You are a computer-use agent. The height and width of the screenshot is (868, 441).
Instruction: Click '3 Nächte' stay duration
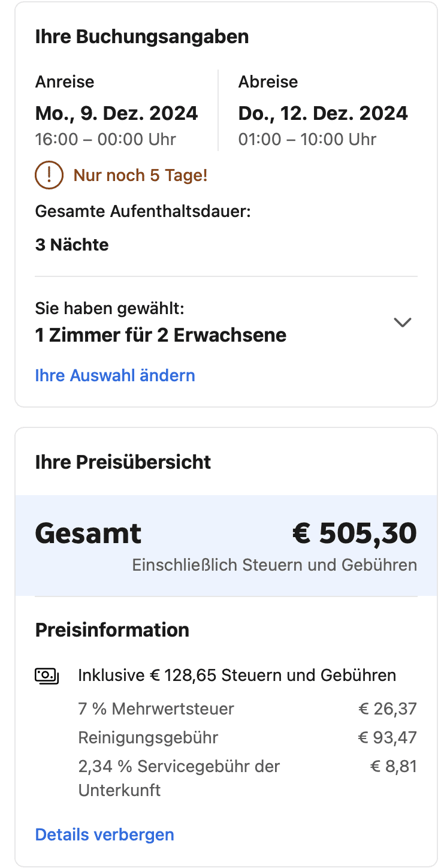[x=72, y=245]
